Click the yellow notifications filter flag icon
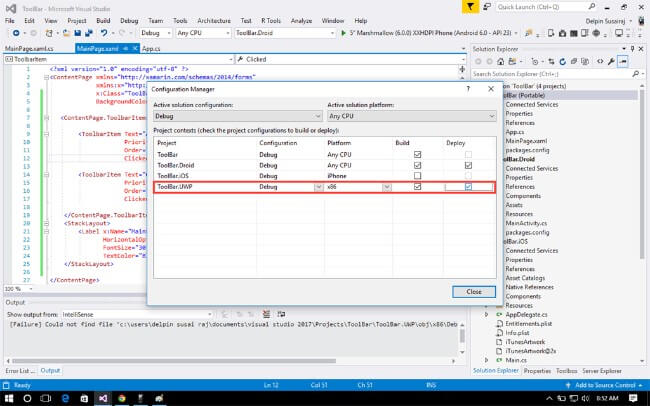Screen dimensions: 650x406 coord(470,7)
